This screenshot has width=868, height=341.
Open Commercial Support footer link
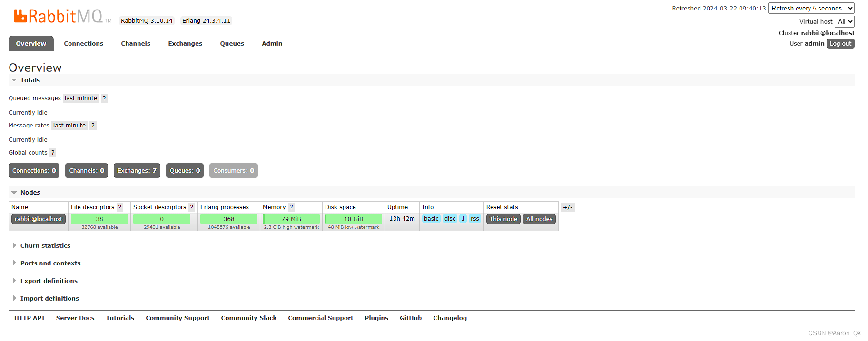321,318
